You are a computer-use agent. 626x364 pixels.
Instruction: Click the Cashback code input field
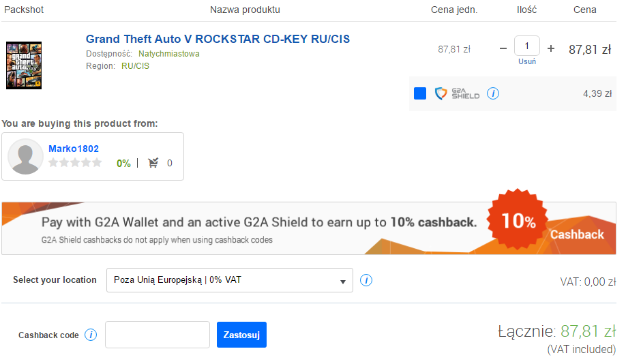click(158, 335)
